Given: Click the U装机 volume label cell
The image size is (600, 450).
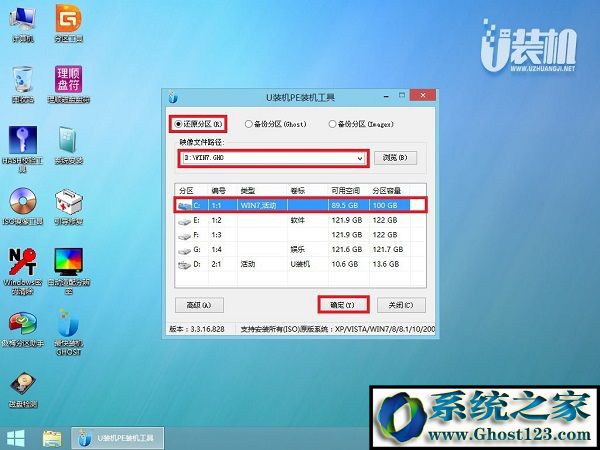Looking at the screenshot, I should (300, 264).
